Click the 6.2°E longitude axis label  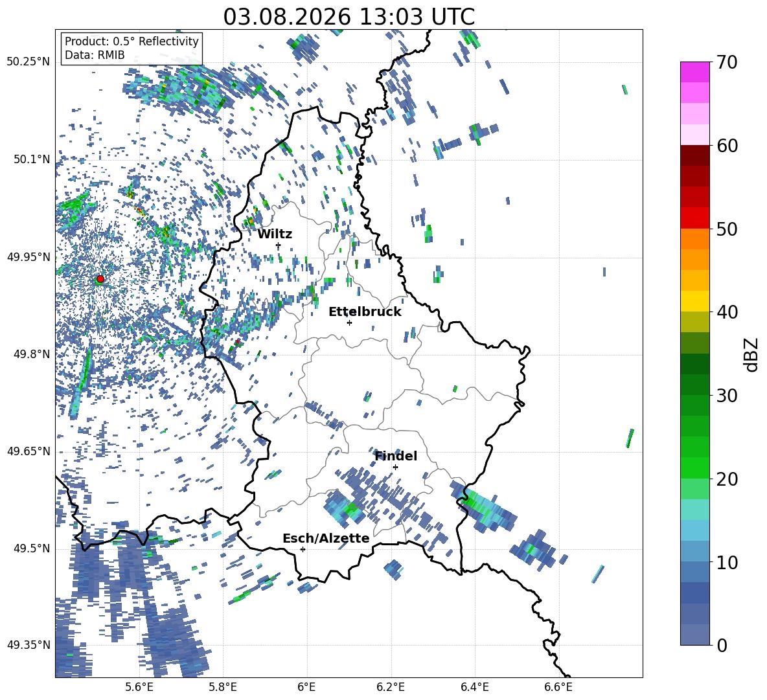point(391,687)
